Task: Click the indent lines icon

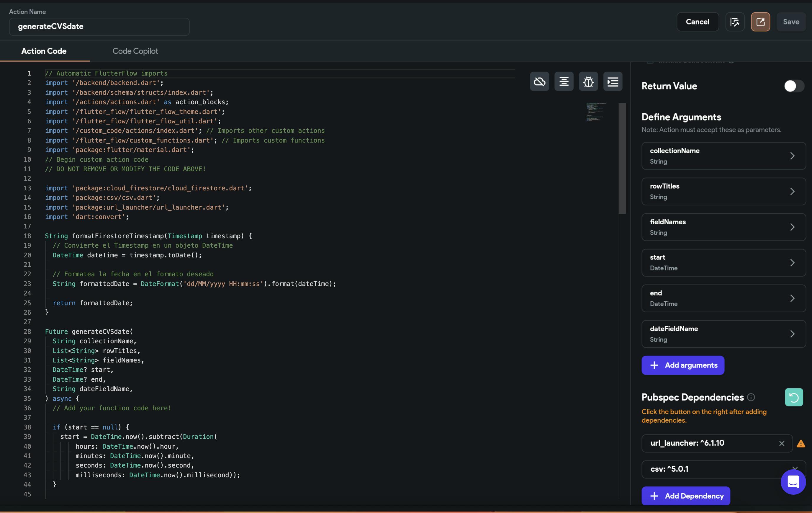Action: pyautogui.click(x=612, y=81)
